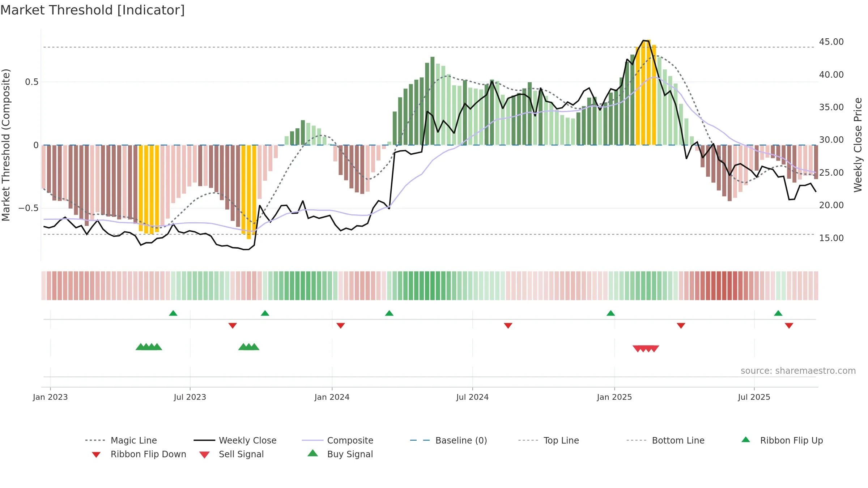868x488 pixels.
Task: Toggle the Bottom Line legend entry
Action: coord(665,440)
